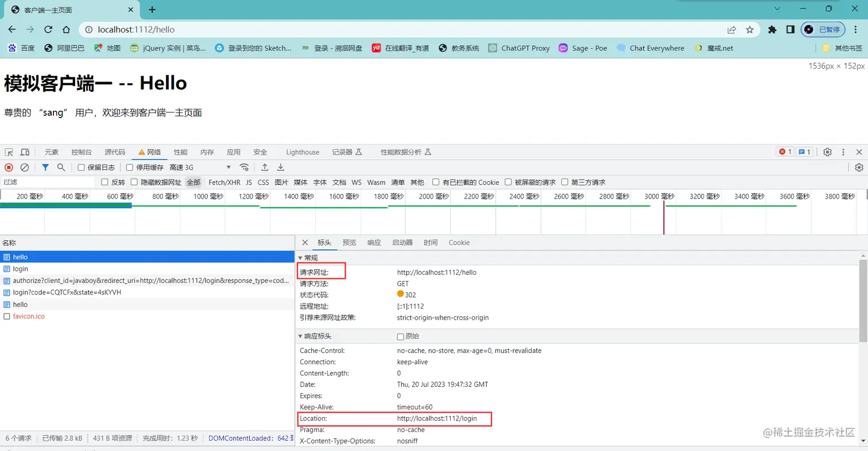Open the browser home page
The height and width of the screenshot is (451, 868).
pyautogui.click(x=66, y=30)
